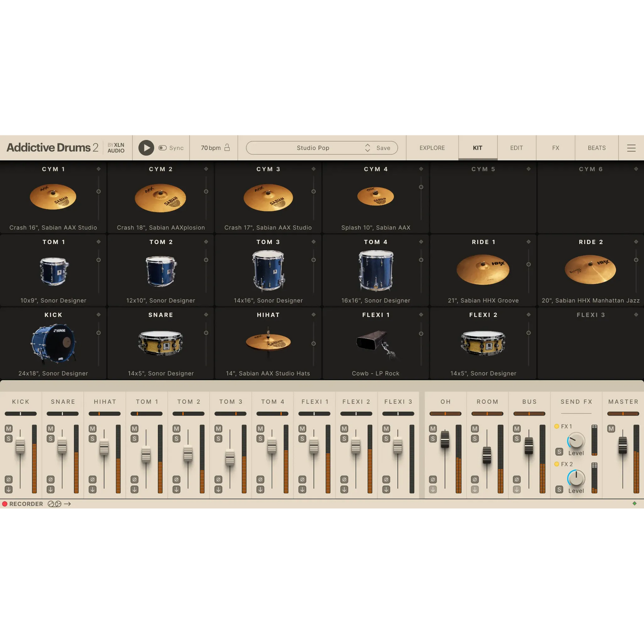Image resolution: width=644 pixels, height=644 pixels.
Task: Click the export arrow icon in Recorder bar
Action: pyautogui.click(x=68, y=504)
